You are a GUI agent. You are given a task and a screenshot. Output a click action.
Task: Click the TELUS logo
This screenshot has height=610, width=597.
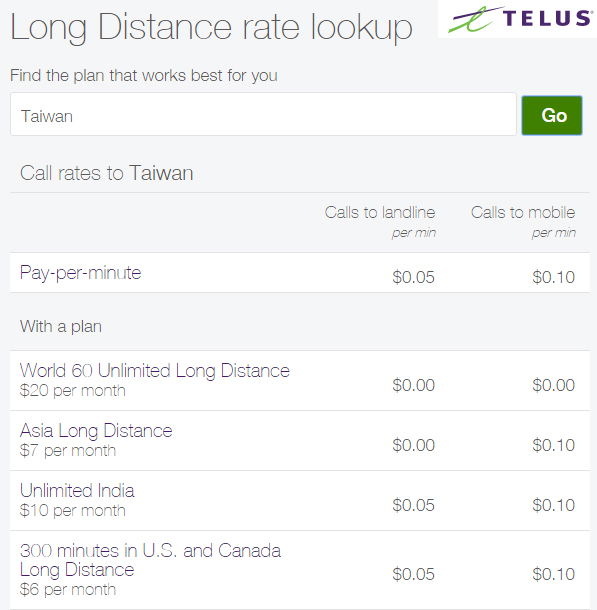(x=519, y=19)
